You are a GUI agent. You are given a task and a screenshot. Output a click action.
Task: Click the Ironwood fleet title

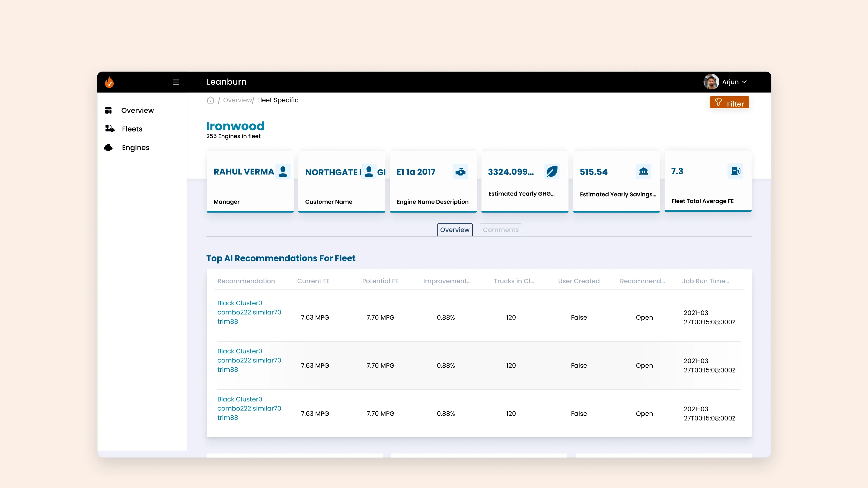pyautogui.click(x=235, y=126)
